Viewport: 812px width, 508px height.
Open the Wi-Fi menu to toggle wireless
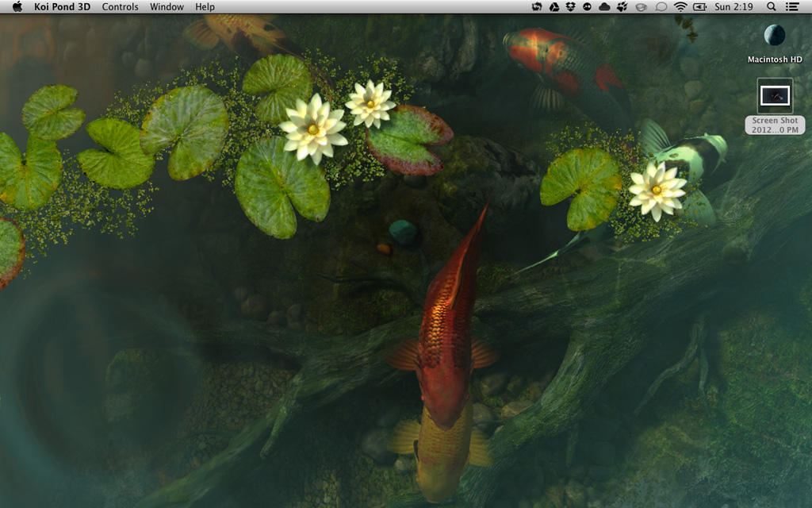[681, 7]
